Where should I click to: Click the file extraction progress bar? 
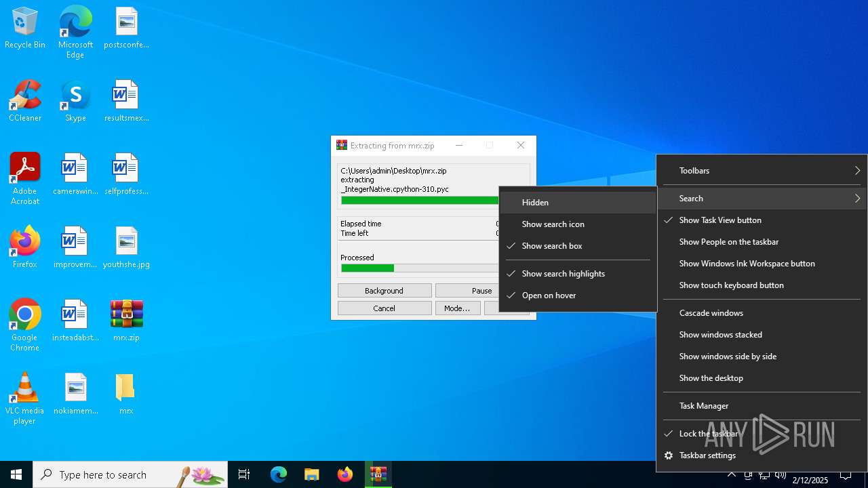pyautogui.click(x=420, y=201)
